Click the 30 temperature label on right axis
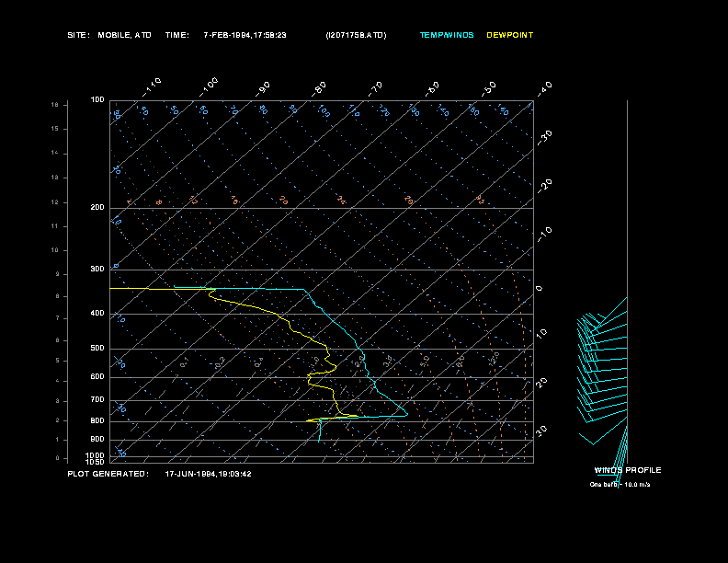 point(541,431)
